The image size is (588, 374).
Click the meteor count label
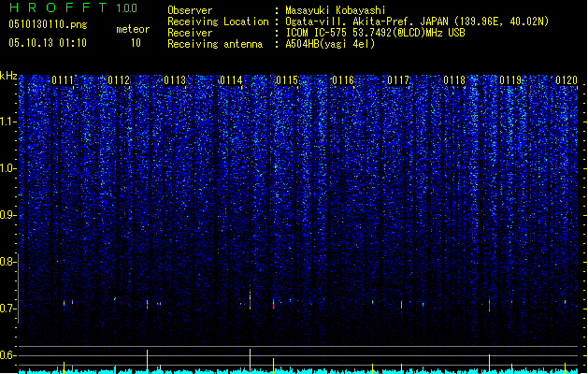tap(133, 29)
